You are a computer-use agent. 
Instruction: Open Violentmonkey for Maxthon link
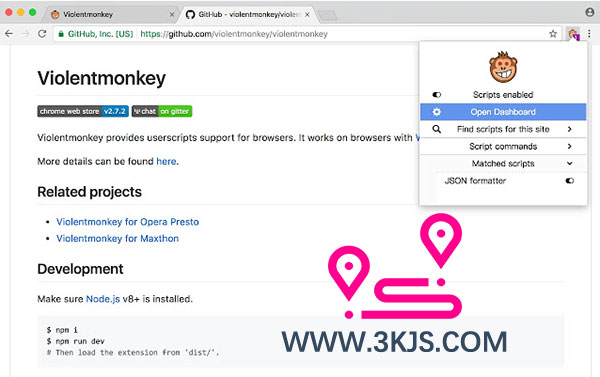coord(117,238)
